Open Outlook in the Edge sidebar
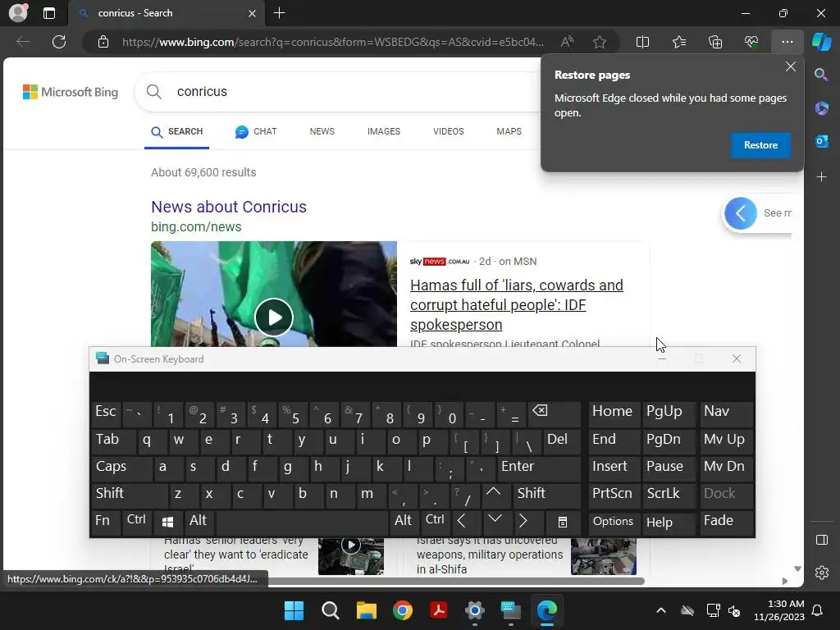 (821, 141)
